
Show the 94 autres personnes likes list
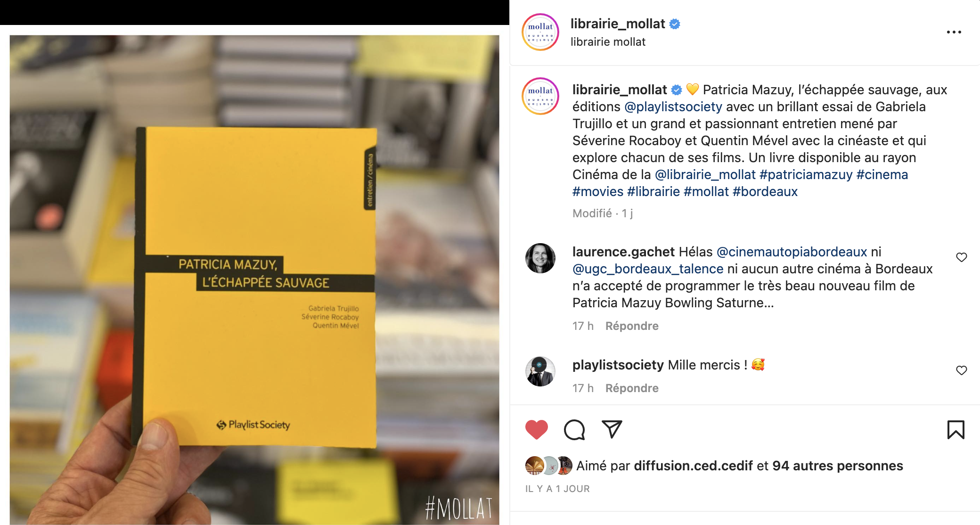pos(838,466)
